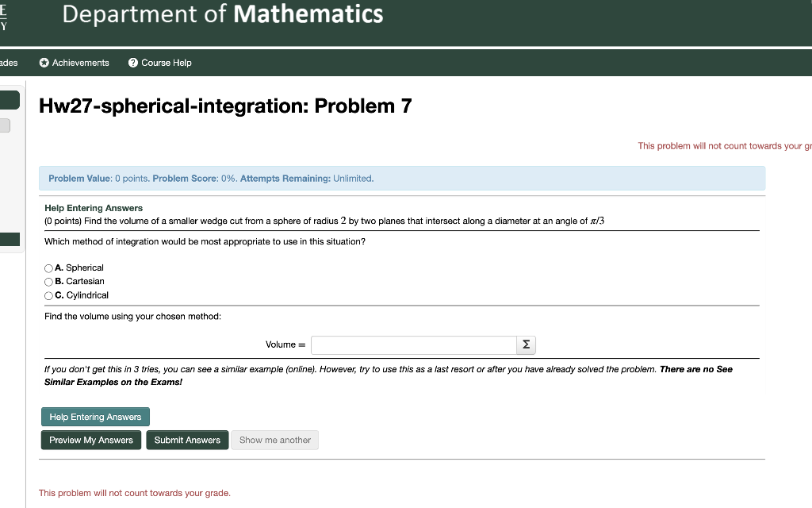This screenshot has height=508, width=812.
Task: Select answer A. Spherical
Action: point(48,268)
